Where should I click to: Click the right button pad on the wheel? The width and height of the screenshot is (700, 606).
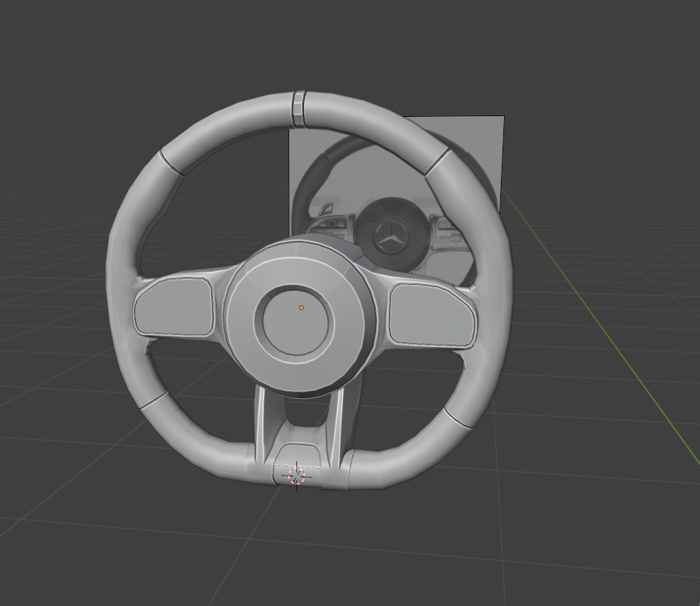click(x=431, y=315)
